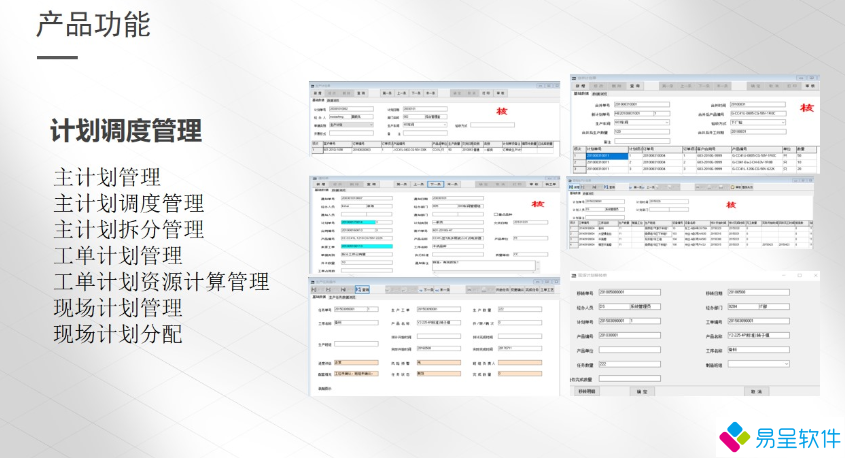This screenshot has width=845, height=458.
Task: Click the 通知备注 text area scrollbar
Action: pyautogui.click(x=538, y=265)
